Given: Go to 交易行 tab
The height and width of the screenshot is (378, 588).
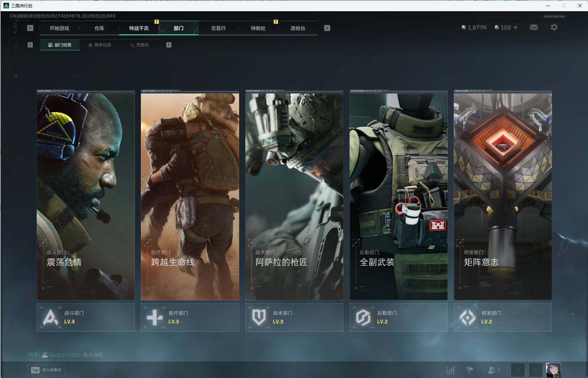Looking at the screenshot, I should coord(218,28).
